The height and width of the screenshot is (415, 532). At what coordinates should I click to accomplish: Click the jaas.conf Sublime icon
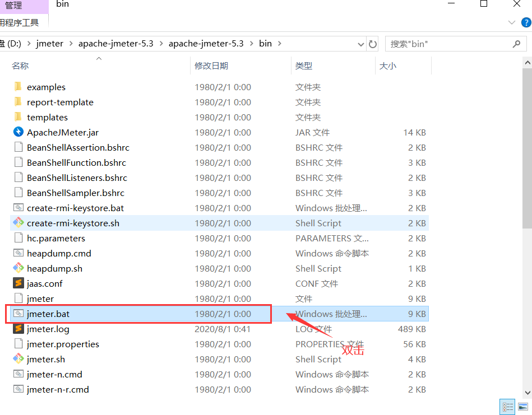[x=18, y=283]
